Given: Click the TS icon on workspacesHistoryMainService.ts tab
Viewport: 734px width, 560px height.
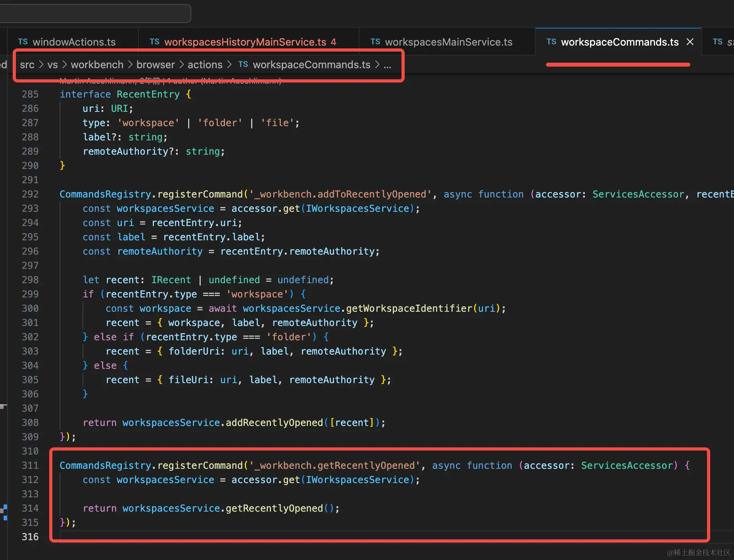Looking at the screenshot, I should [x=154, y=42].
